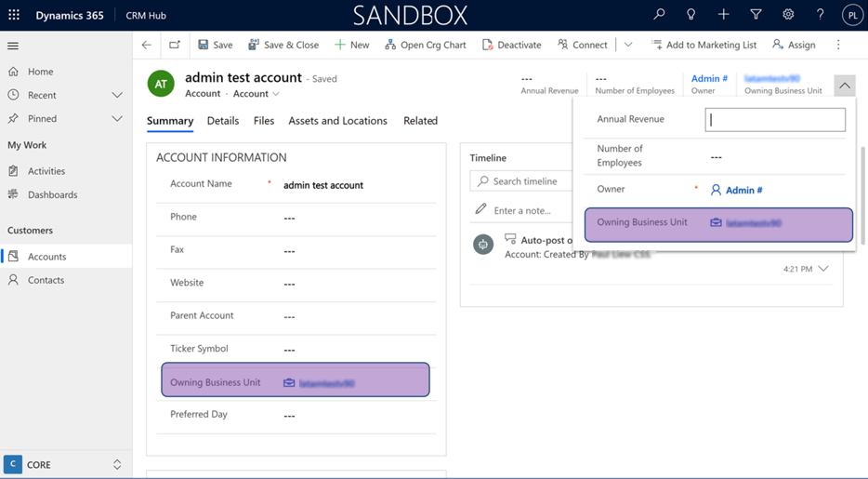This screenshot has height=479, width=868.
Task: Open Assets and Locations tab
Action: point(337,121)
